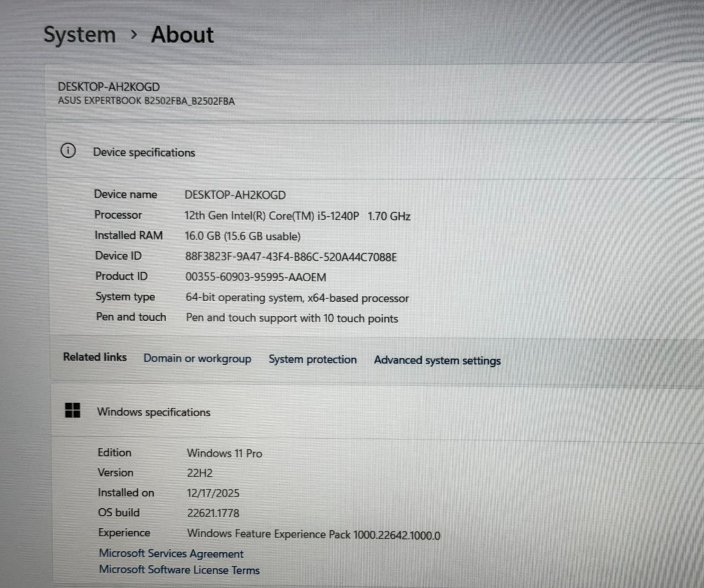This screenshot has height=588, width=704.
Task: Click the Pen and touch label
Action: click(131, 317)
